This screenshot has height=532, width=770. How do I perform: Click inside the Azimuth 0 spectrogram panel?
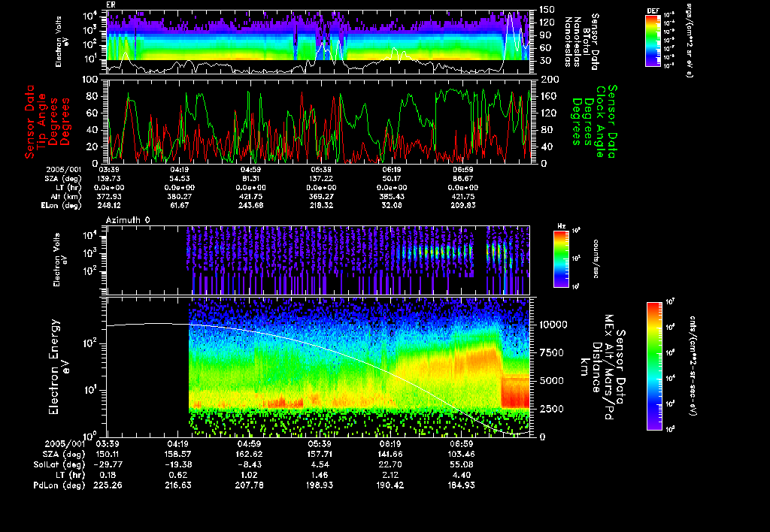[318, 260]
